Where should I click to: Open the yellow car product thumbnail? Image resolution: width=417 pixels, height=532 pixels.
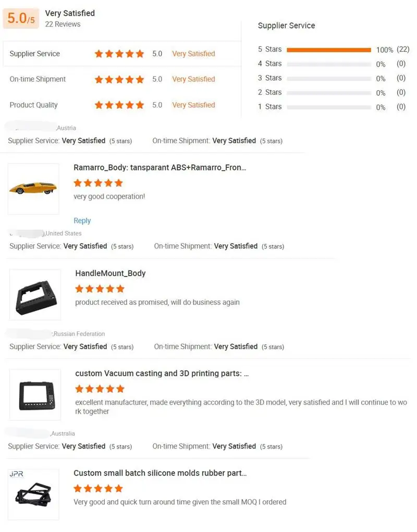[x=33, y=189]
